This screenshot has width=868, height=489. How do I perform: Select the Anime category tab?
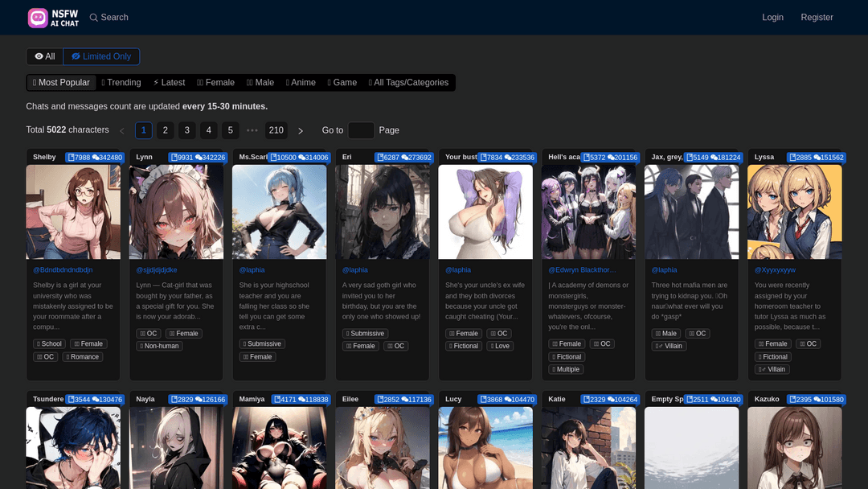pos(301,83)
